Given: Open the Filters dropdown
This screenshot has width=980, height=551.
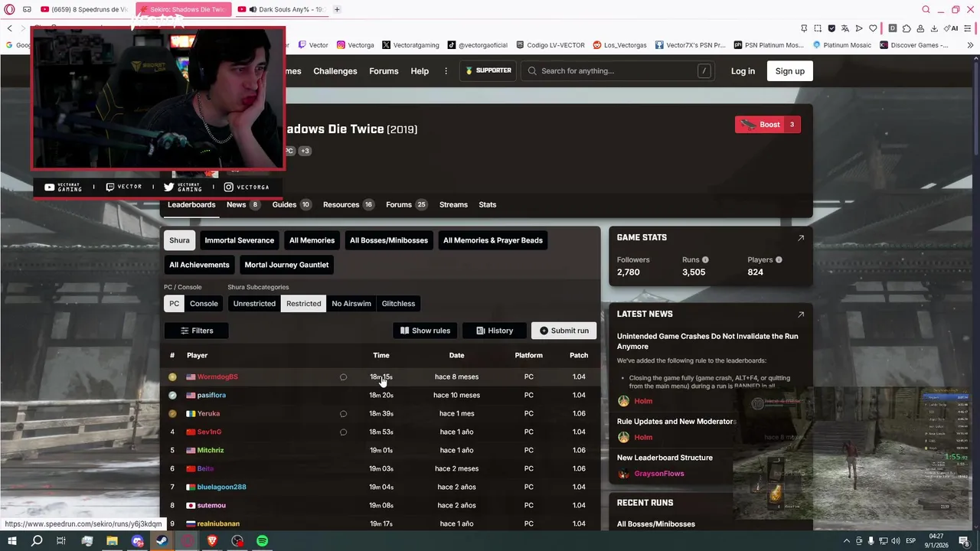Looking at the screenshot, I should click(x=196, y=331).
